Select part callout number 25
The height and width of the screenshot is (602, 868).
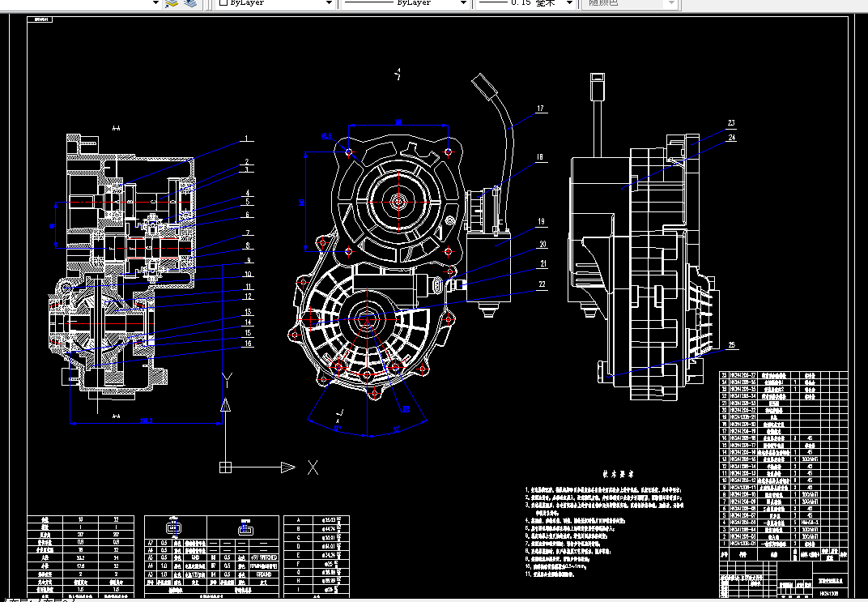click(732, 345)
